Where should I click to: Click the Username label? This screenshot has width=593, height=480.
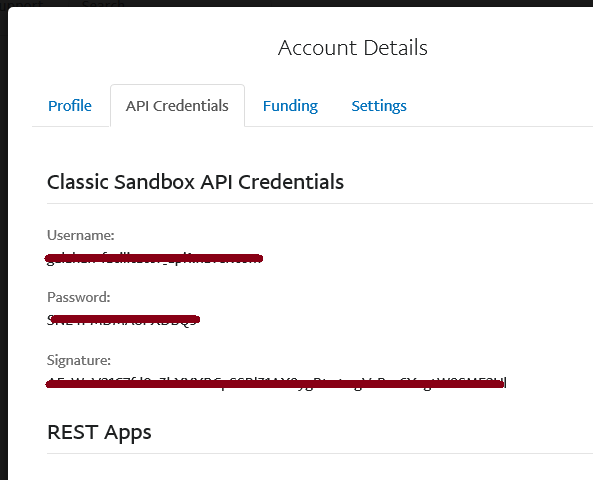(x=81, y=235)
